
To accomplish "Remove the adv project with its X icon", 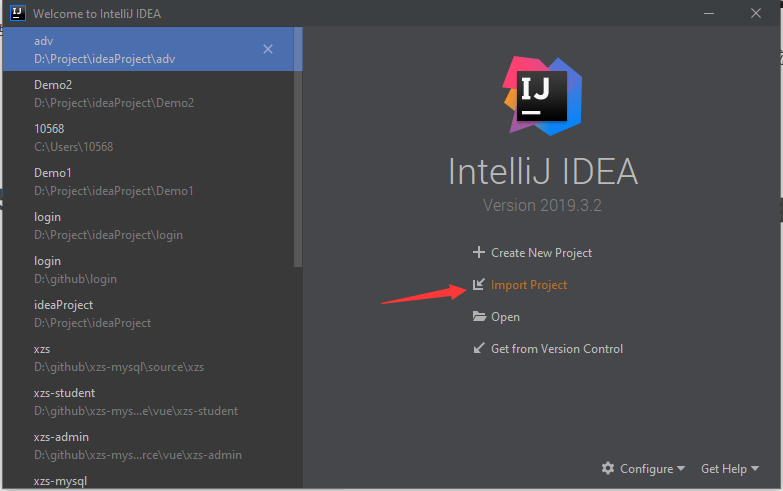I will pos(268,49).
